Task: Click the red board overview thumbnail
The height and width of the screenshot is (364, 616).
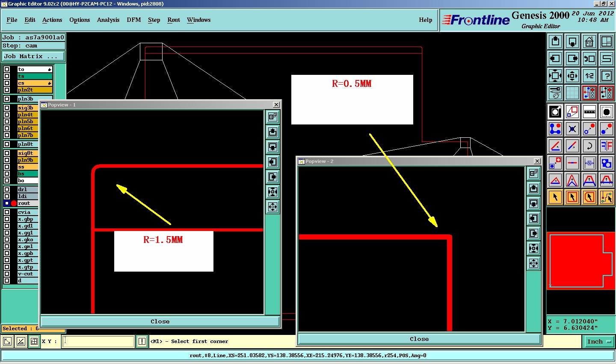Action: (x=581, y=260)
